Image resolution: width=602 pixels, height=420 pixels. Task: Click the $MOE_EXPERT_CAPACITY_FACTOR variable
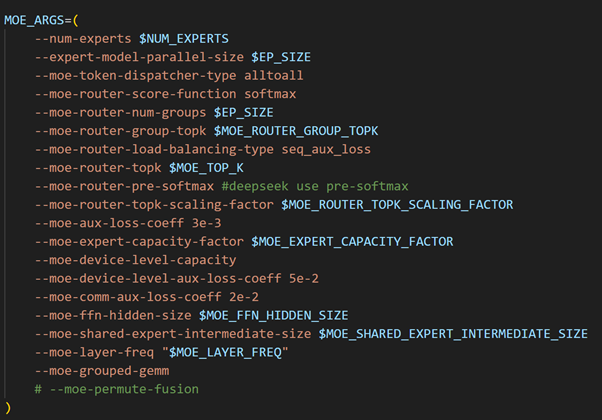pos(352,241)
